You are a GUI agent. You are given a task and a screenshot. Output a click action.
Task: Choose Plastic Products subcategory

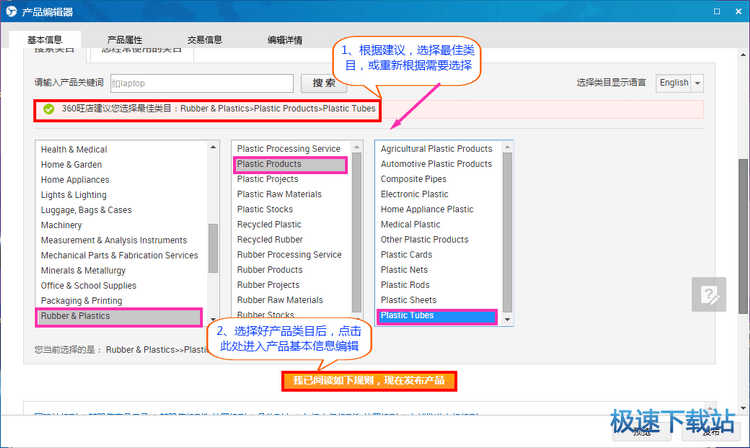coord(290,164)
